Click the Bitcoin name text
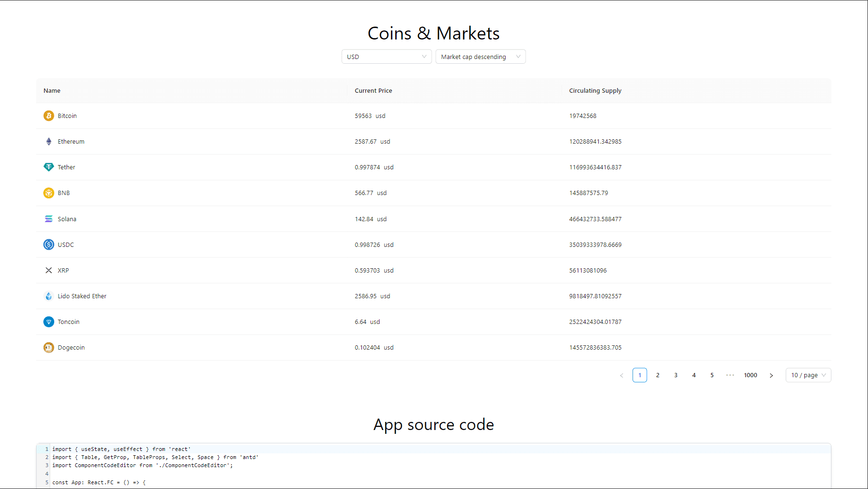868x489 pixels. (x=67, y=116)
